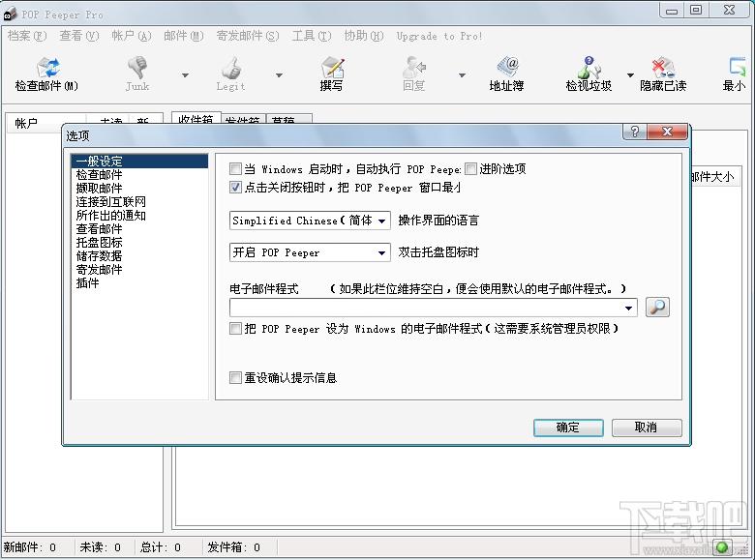755x560 pixels.
Task: Select Plugins (插件) in options list
Action: coord(88,282)
